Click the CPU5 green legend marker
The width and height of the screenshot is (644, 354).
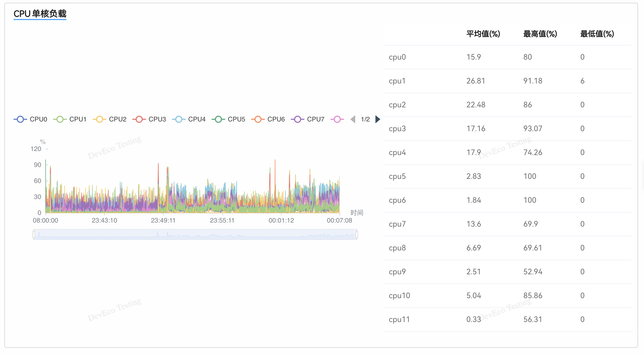[x=218, y=119]
